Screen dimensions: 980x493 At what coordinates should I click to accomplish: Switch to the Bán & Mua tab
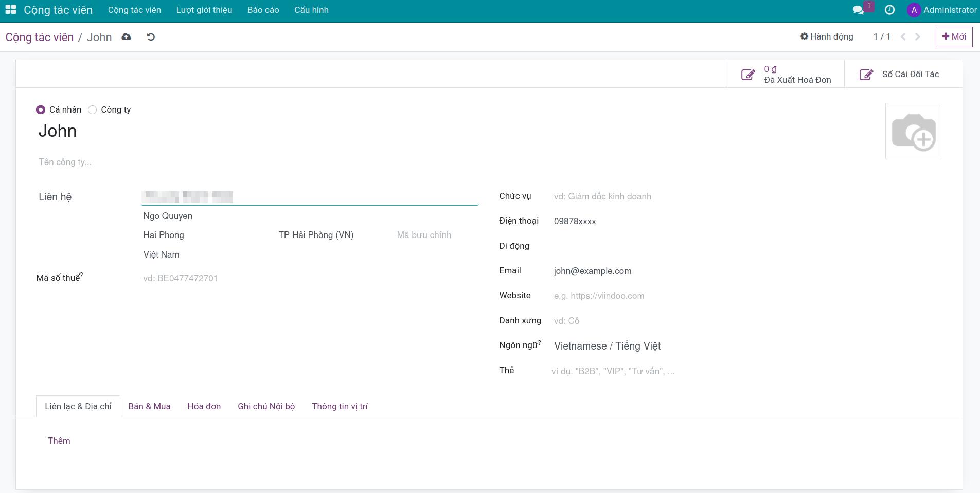pos(150,406)
